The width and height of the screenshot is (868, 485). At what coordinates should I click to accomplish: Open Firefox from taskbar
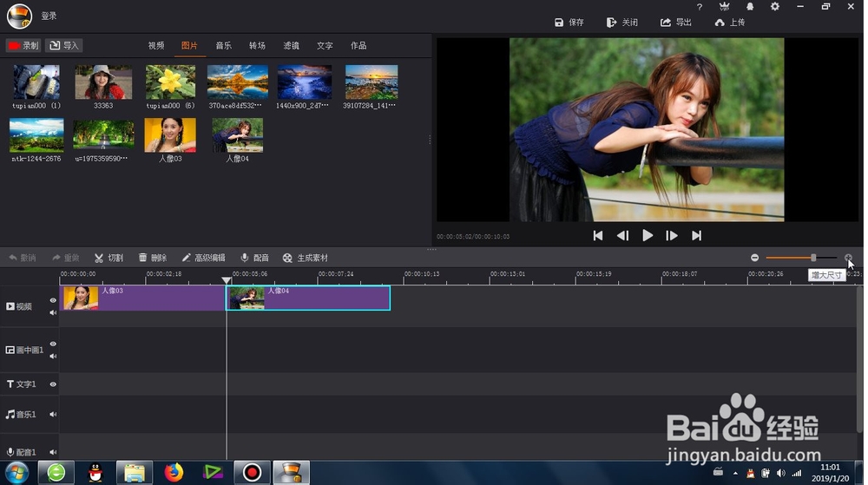point(174,473)
